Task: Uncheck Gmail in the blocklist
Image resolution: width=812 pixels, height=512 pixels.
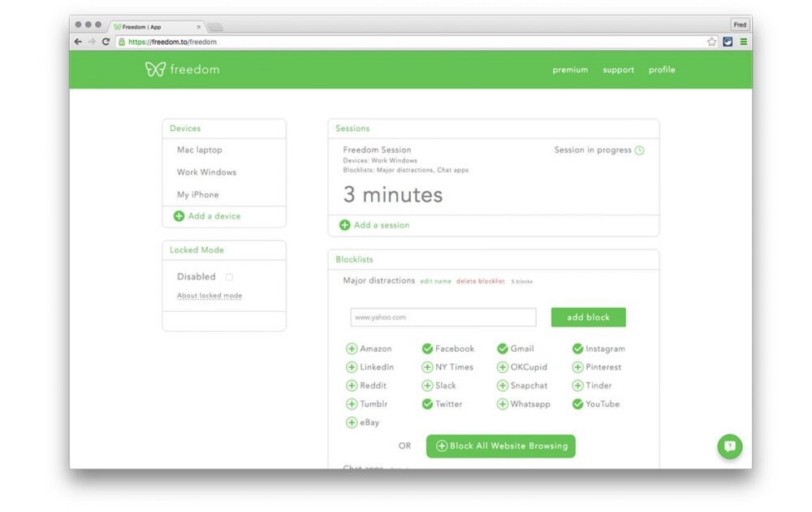Action: click(503, 349)
